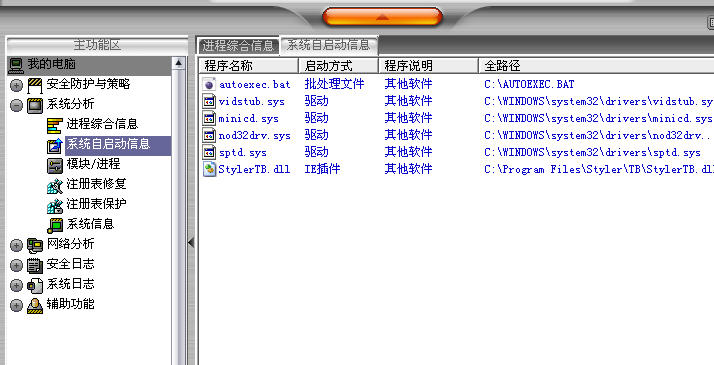Screen dimensions: 714x365
Task: Select the 辅助功能 tree label
Action: click(71, 304)
